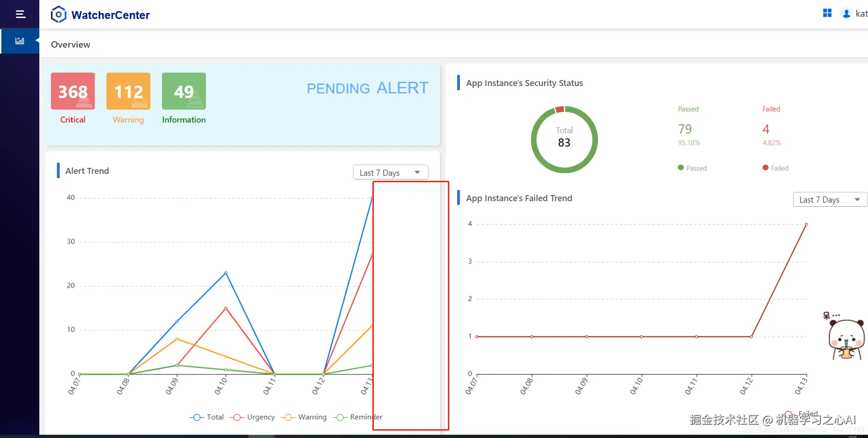
Task: Click the Total 83 donut chart
Action: tap(564, 140)
